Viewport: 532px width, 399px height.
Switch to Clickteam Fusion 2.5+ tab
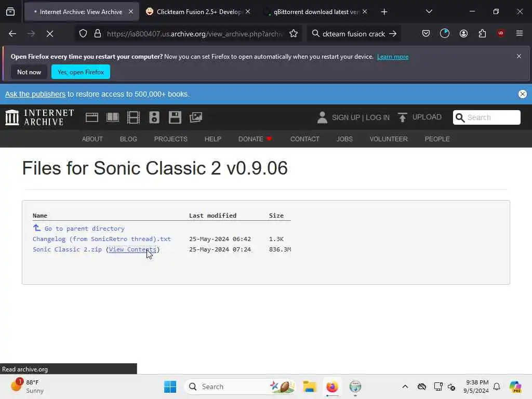coord(199,12)
